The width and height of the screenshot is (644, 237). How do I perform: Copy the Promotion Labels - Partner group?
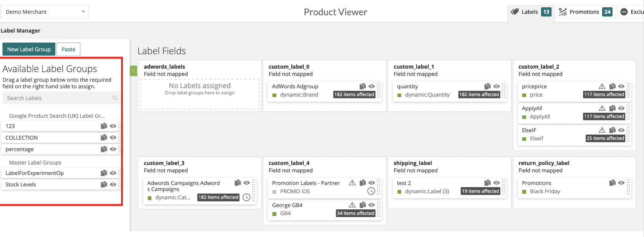(362, 183)
